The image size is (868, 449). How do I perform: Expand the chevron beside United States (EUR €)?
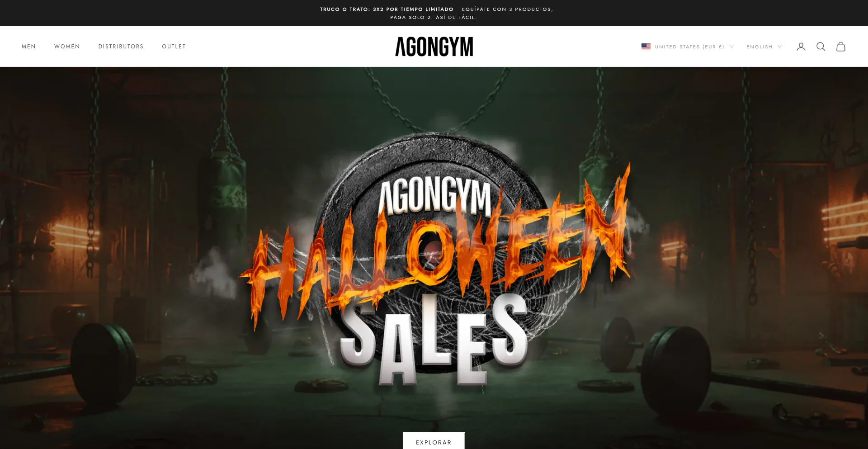[731, 47]
